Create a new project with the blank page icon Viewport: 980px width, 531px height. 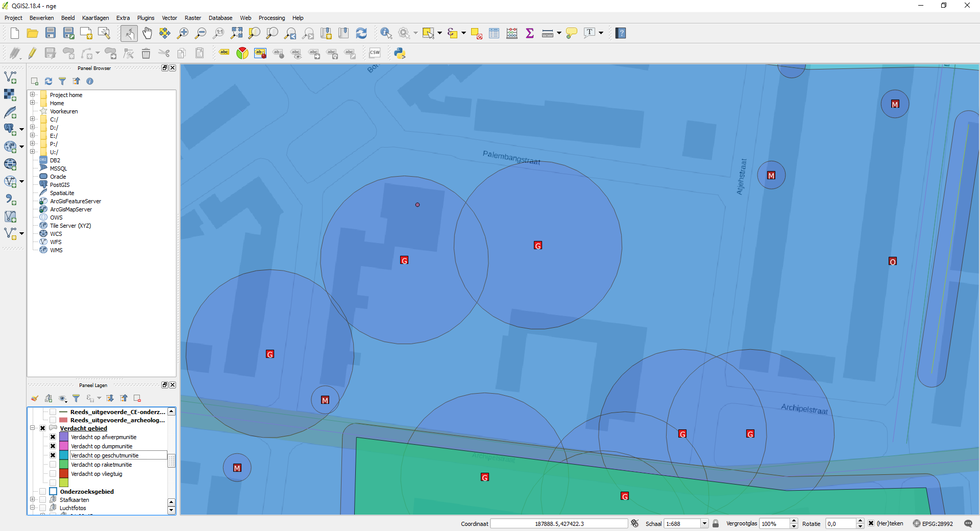15,33
